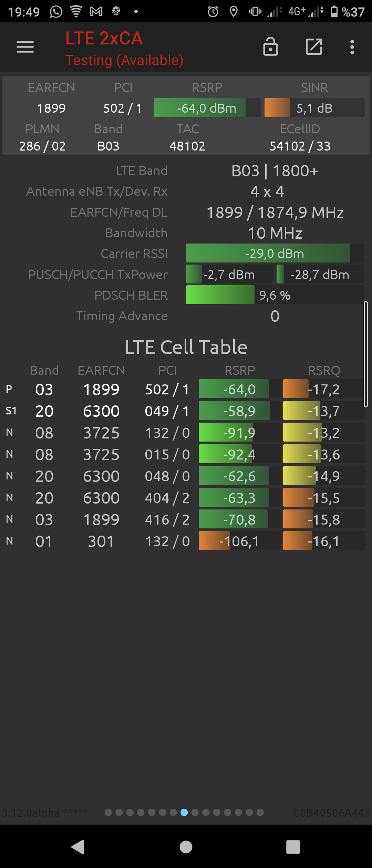Tap the alarm clock status icon
This screenshot has height=868, width=372.
pyautogui.click(x=213, y=12)
